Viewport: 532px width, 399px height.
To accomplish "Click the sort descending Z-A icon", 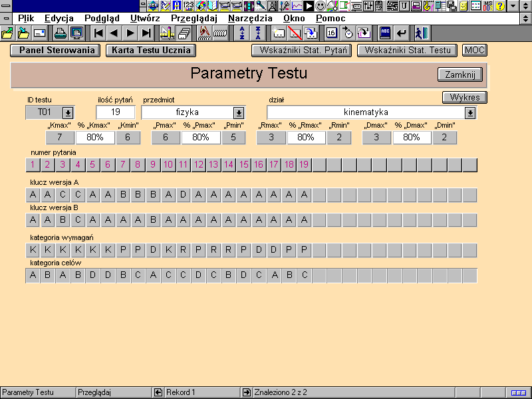I will 258,33.
